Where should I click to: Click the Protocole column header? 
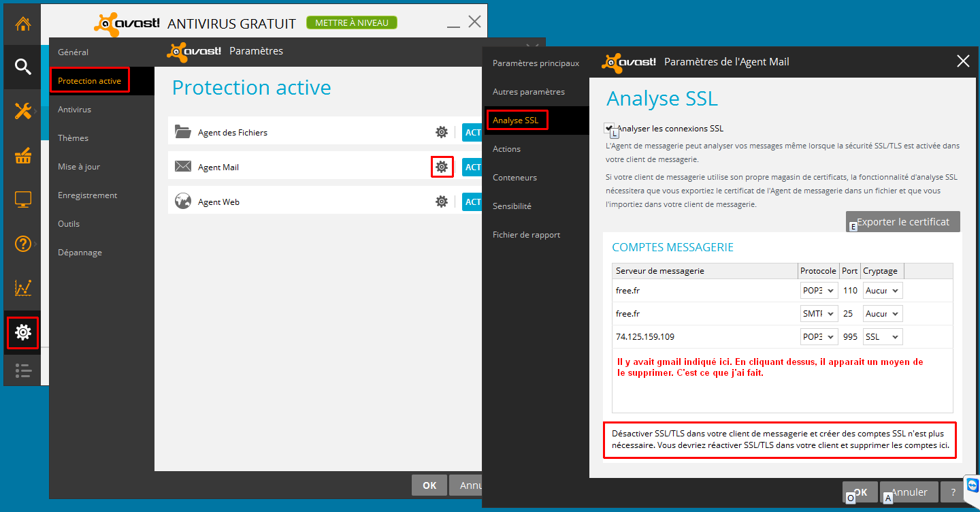coord(818,271)
